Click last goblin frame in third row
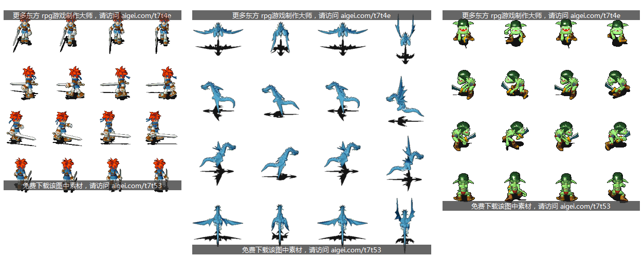This screenshot has height=257, width=644. (x=618, y=136)
